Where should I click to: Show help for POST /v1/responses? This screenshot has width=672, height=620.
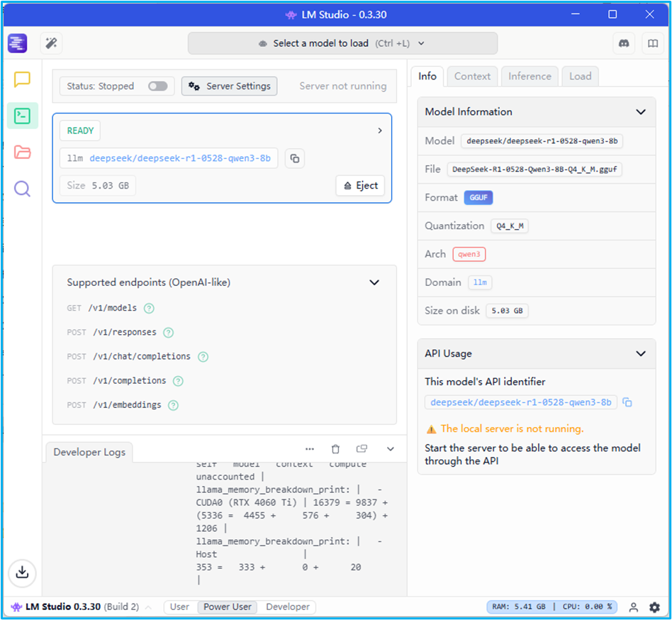point(169,333)
